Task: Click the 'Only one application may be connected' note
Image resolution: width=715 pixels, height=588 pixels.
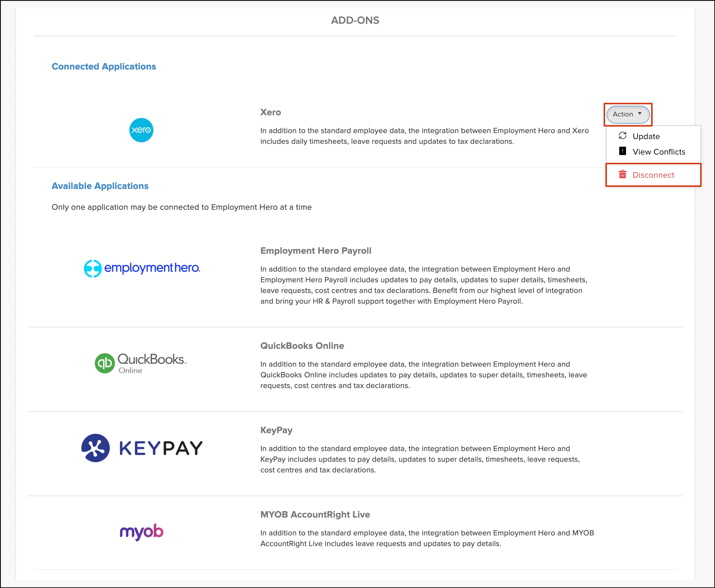Action: (181, 207)
